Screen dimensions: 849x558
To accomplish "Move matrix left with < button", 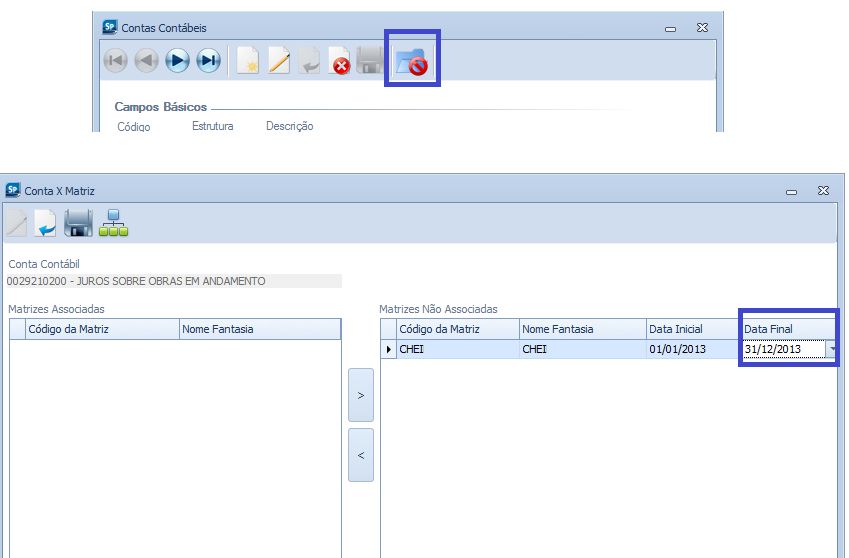I will pos(361,455).
